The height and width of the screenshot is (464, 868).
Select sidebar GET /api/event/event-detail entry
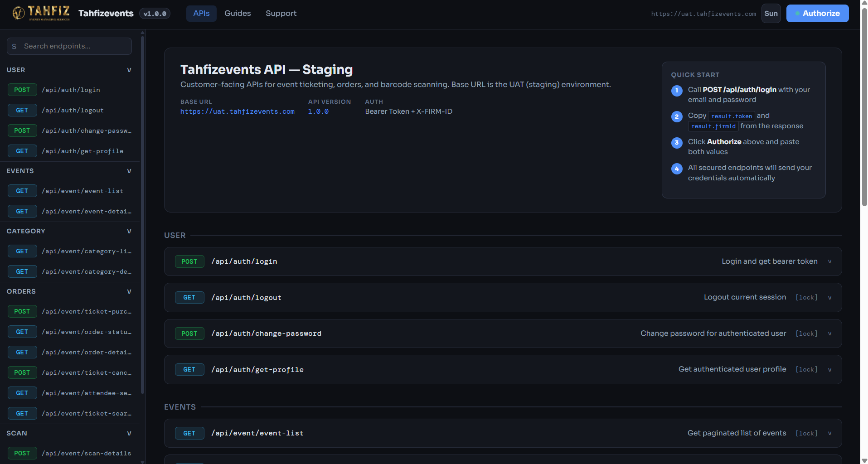coord(69,211)
